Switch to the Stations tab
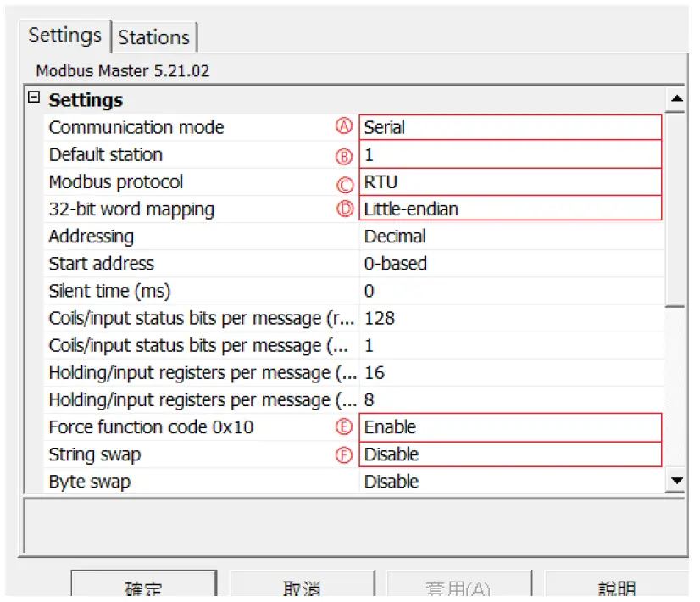Image resolution: width=700 pixels, height=602 pixels. coord(154,37)
